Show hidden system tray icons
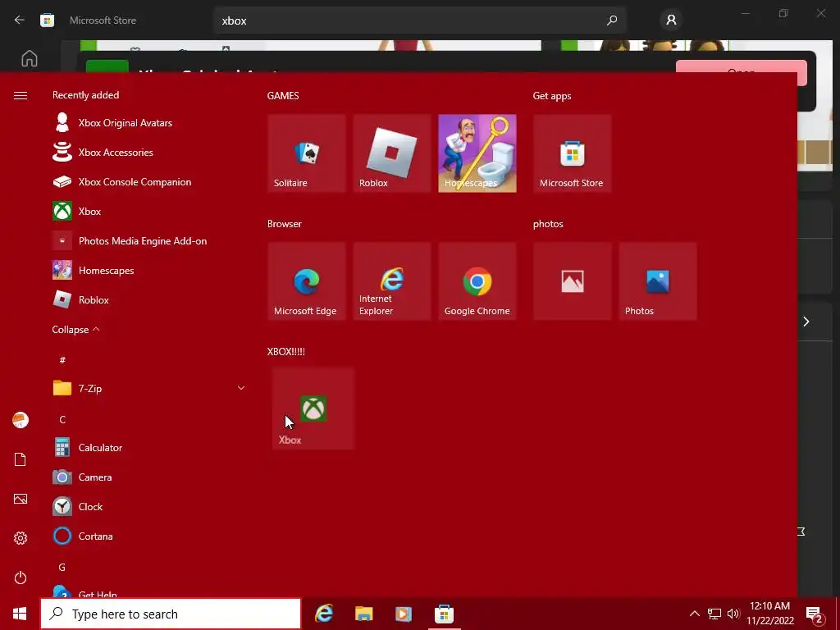The width and height of the screenshot is (840, 630). click(x=694, y=614)
